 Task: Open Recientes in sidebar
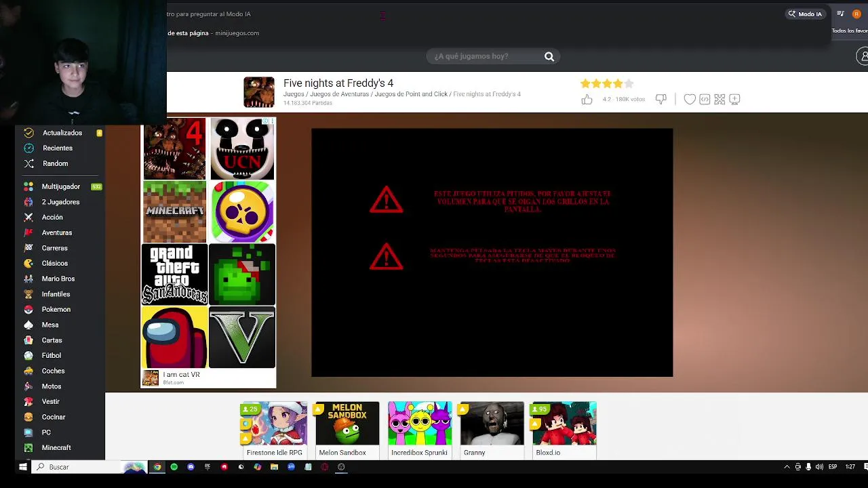coord(58,148)
